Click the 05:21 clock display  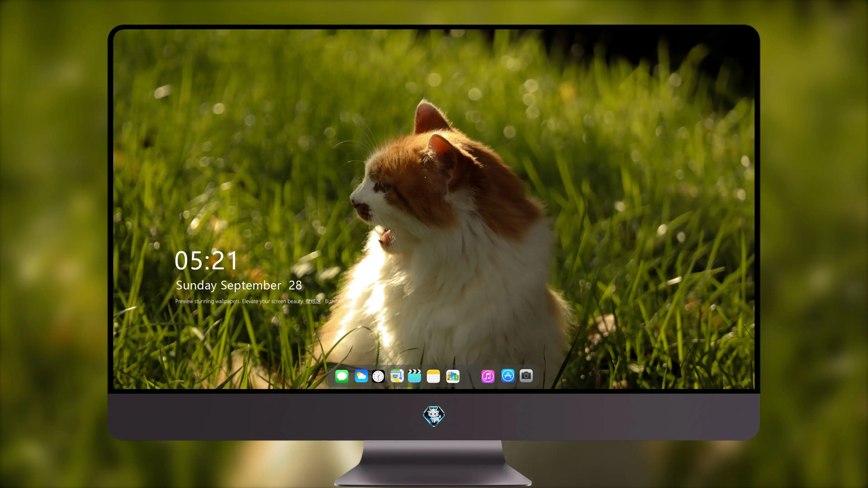pyautogui.click(x=206, y=261)
